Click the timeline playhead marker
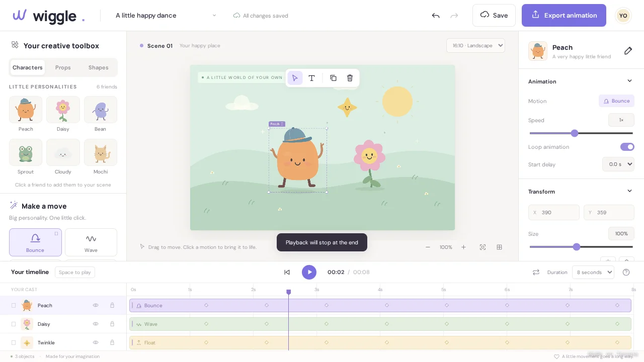This screenshot has width=644, height=362. click(x=288, y=292)
